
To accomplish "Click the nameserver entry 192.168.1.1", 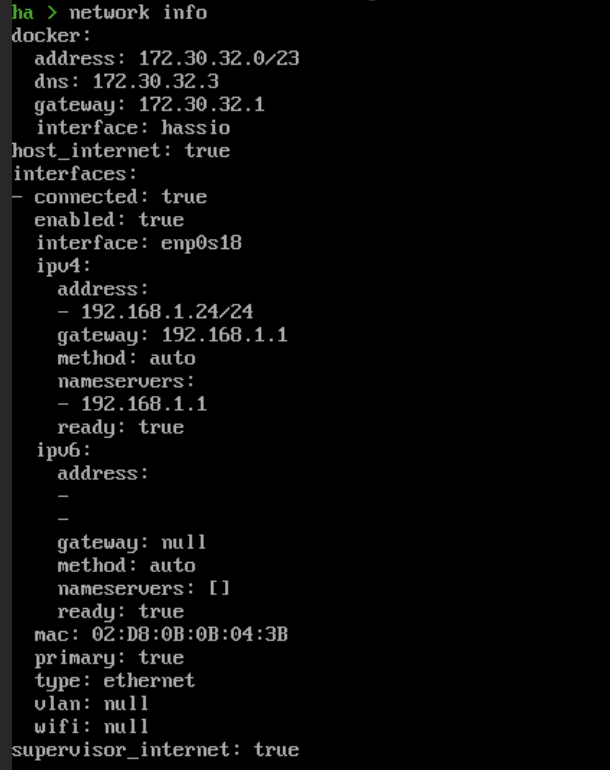I will tap(144, 404).
